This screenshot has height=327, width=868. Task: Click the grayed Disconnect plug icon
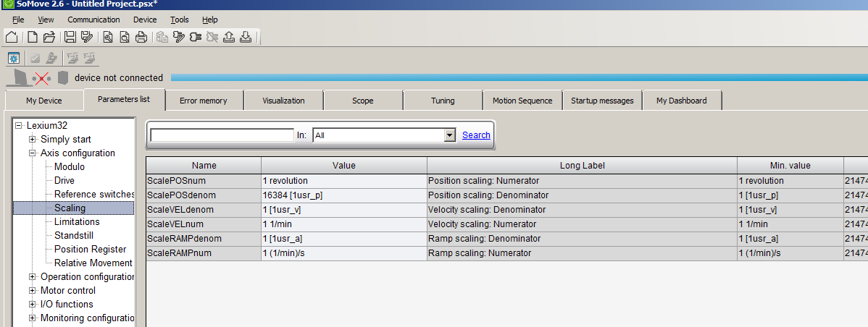pyautogui.click(x=212, y=37)
